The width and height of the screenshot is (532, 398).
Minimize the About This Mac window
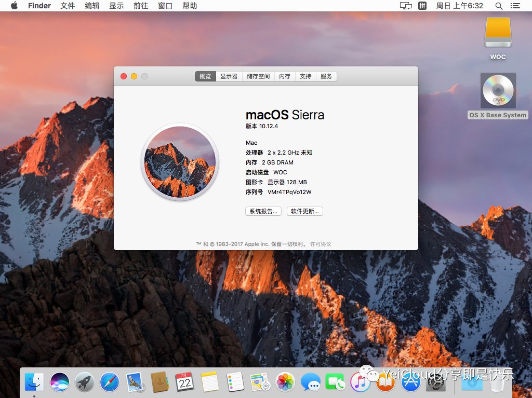click(134, 76)
